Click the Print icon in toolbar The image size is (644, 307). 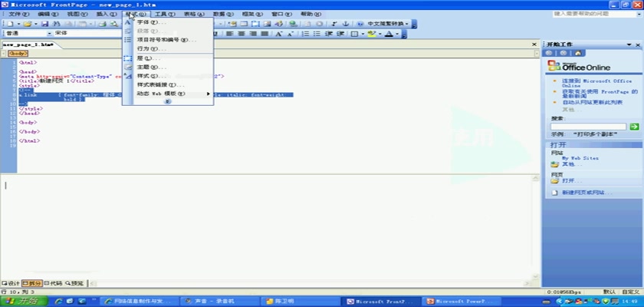(x=102, y=24)
